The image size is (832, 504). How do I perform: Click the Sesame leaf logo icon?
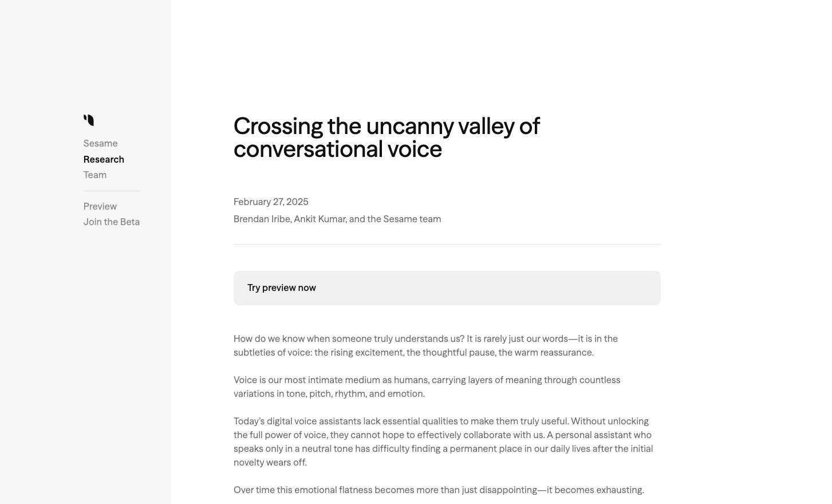[89, 120]
